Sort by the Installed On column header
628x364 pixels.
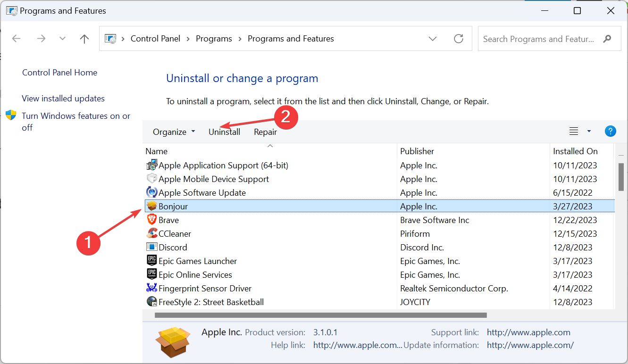pos(575,151)
